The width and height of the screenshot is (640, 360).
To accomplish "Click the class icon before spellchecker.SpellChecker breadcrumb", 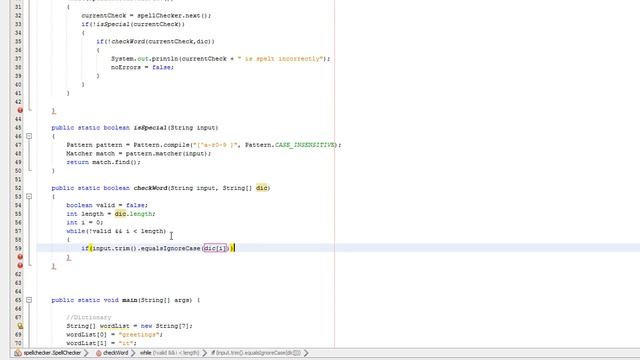I will click(18, 353).
